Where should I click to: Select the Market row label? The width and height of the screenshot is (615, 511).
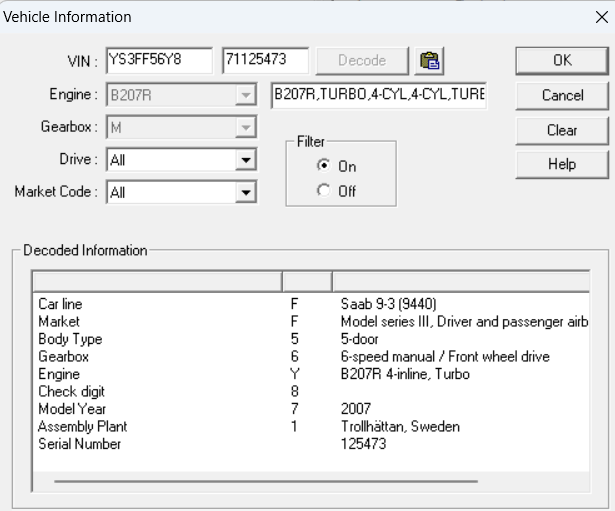(59, 322)
